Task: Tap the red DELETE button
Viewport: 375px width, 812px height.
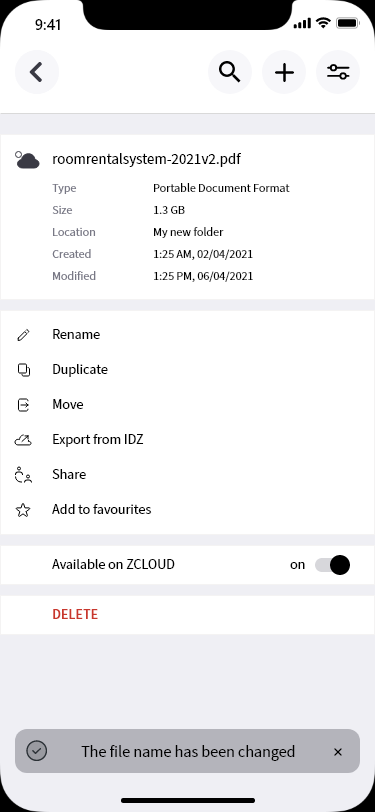Action: (75, 615)
